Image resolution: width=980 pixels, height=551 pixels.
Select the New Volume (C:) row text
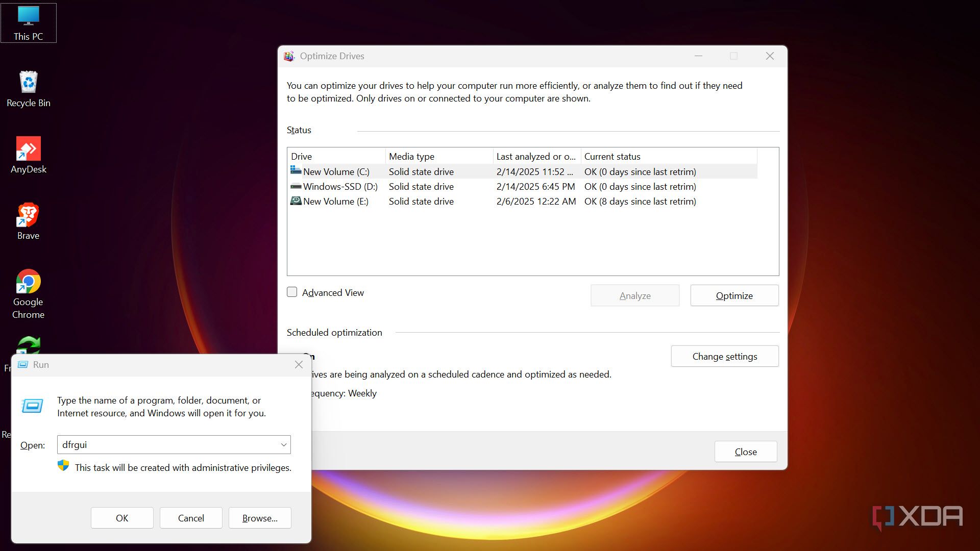336,171
